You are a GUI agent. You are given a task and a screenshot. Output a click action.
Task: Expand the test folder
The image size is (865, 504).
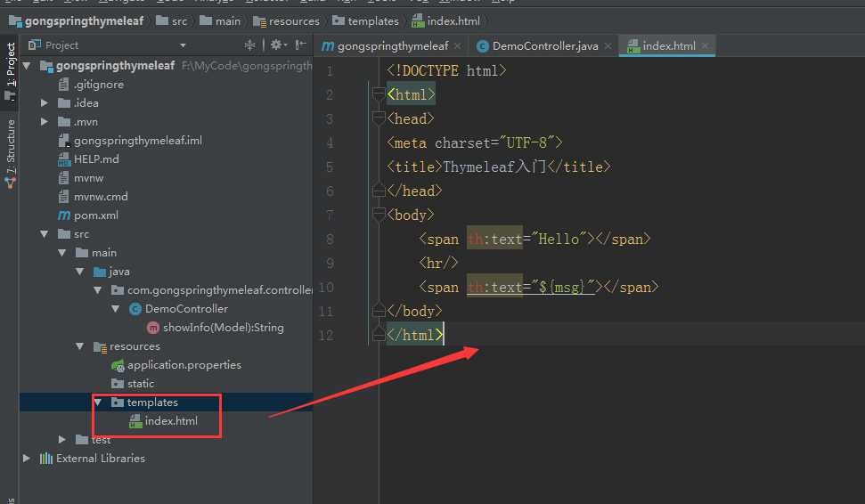pos(61,440)
